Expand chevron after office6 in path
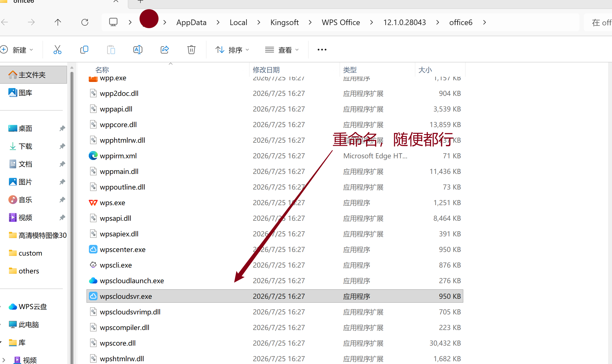 pos(484,22)
